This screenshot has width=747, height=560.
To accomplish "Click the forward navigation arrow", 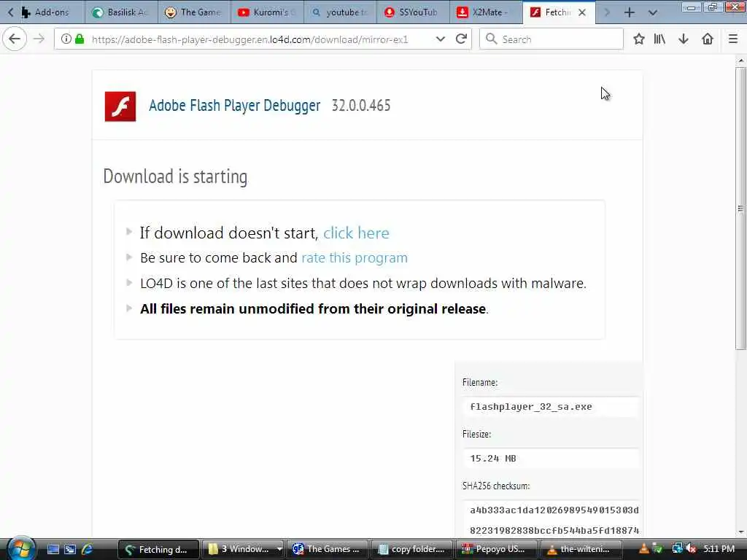I will [39, 39].
